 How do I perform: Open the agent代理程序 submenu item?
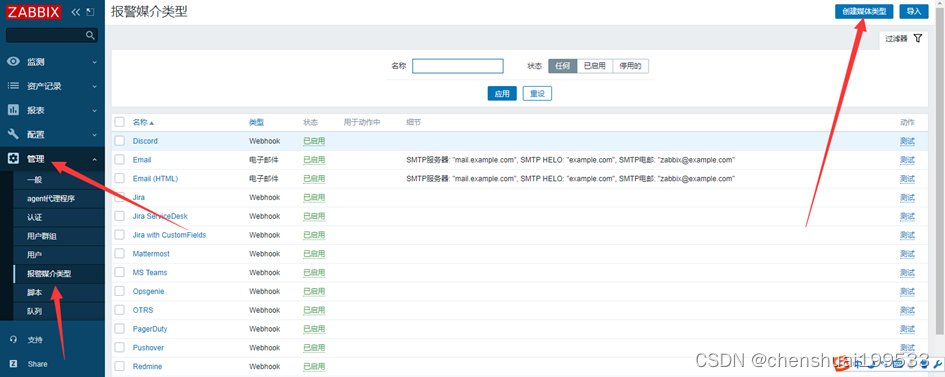coord(51,198)
